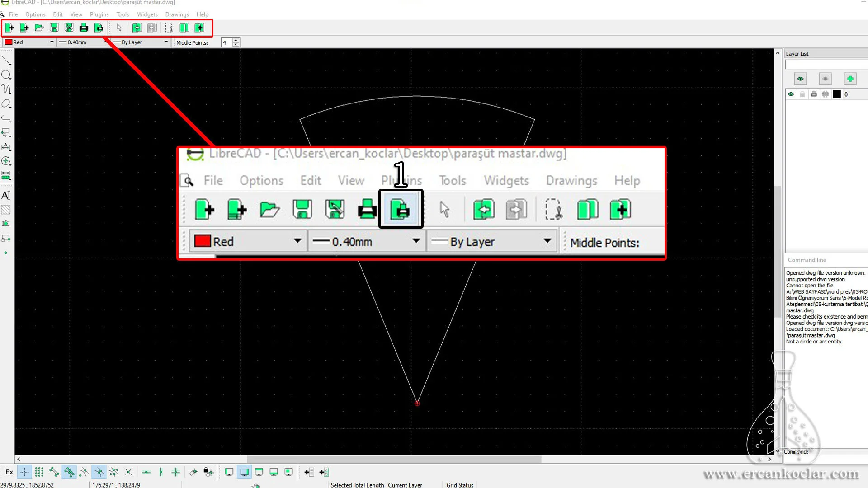
Task: Toggle Snap on Endpoints
Action: coord(54,472)
